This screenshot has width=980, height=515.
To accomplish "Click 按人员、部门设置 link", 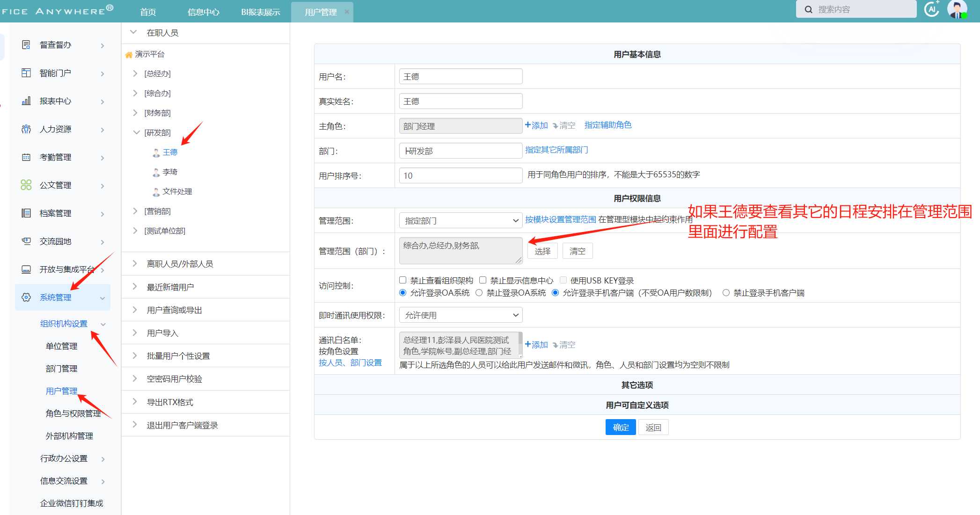I will point(350,363).
